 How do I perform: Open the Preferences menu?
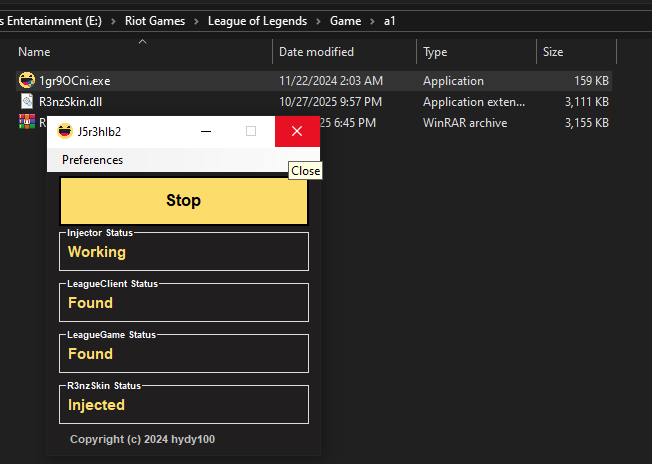[x=92, y=160]
